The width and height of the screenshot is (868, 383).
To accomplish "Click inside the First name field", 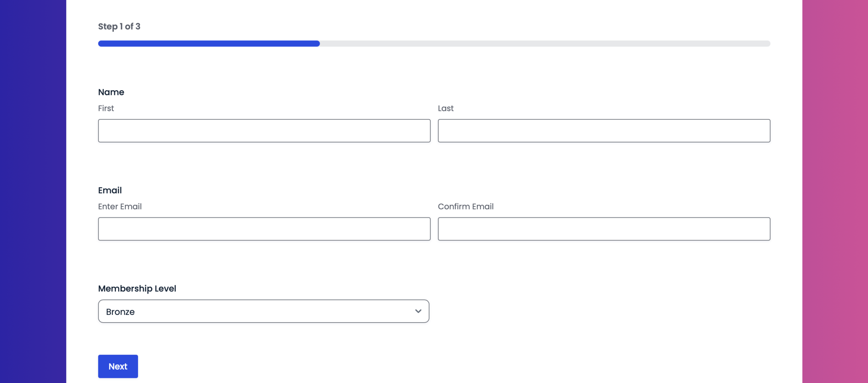I will (264, 131).
